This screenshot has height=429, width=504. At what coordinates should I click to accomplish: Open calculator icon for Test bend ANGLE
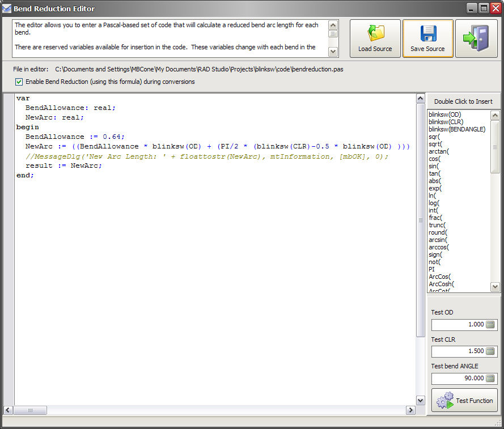click(491, 379)
